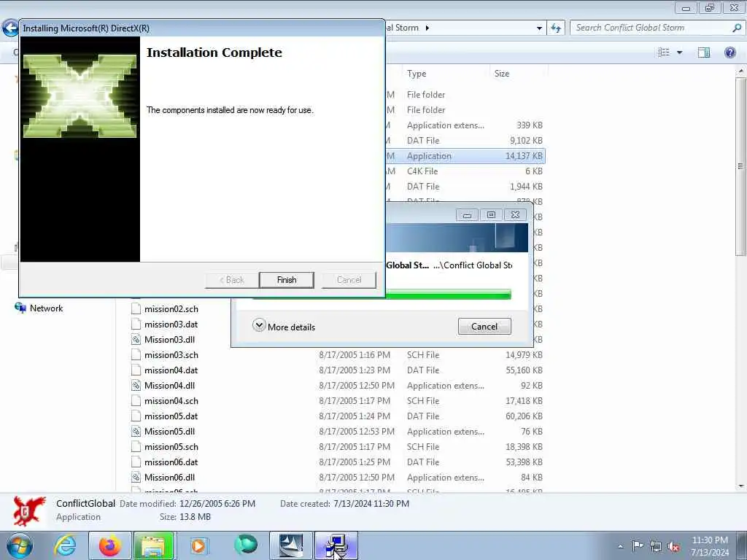Click Finish in the DirectX installer
747x560 pixels.
286,280
